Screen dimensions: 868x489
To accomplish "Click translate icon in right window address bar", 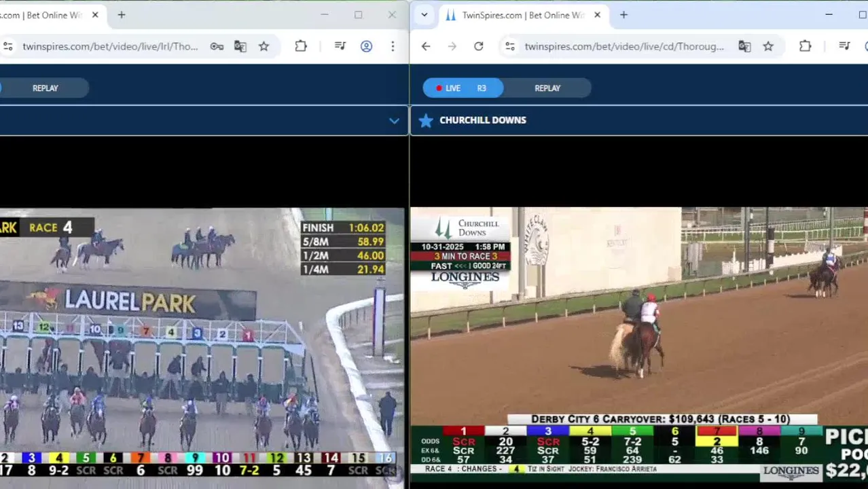I will tap(744, 46).
